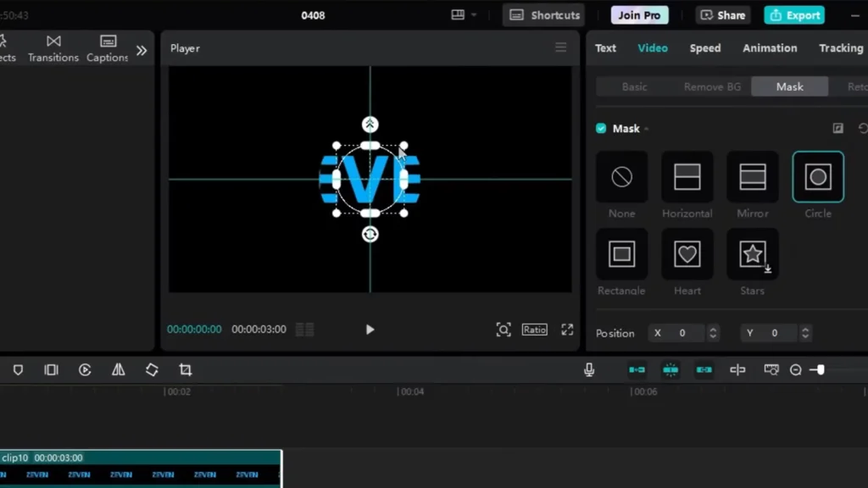Image resolution: width=868 pixels, height=488 pixels.
Task: Click the record voiceover microphone icon
Action: (589, 369)
